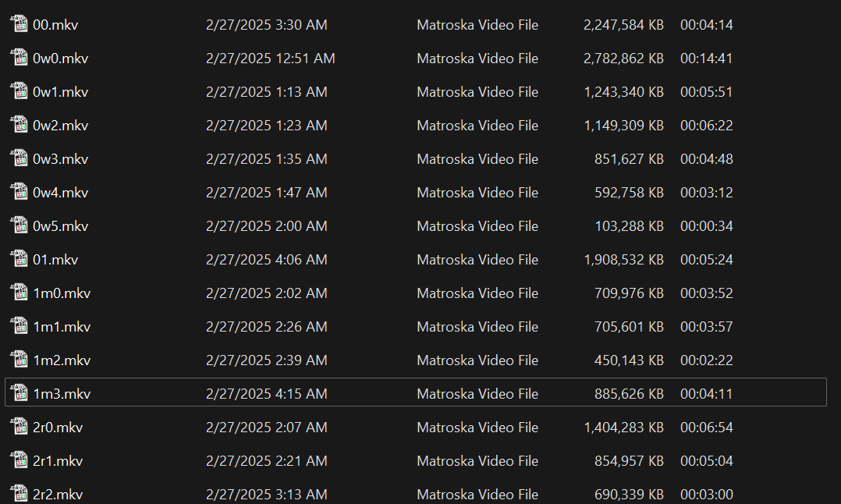The image size is (841, 504).
Task: Click the 01.mkv file icon
Action: 19,259
